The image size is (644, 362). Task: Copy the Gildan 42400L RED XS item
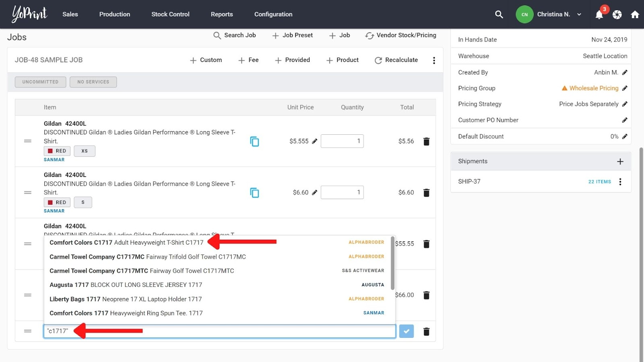point(254,141)
